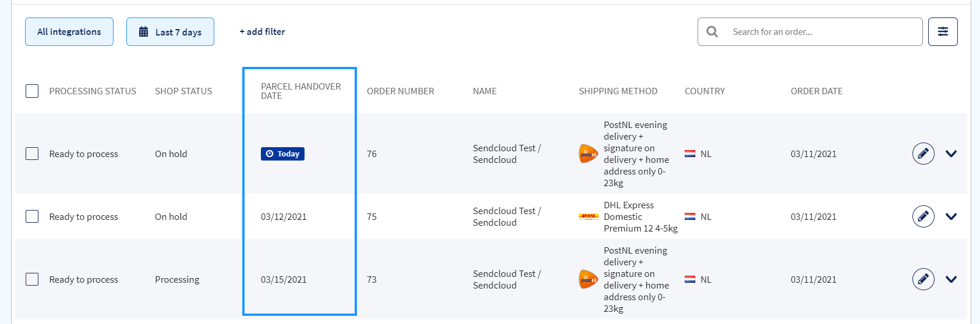Toggle the select-all orders checkbox
Viewport: 980px width, 324px height.
[32, 91]
